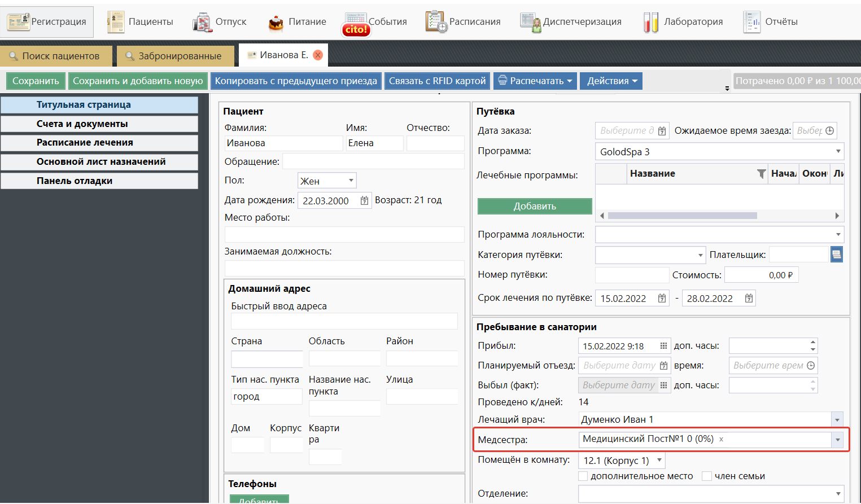Click Добавить under Лечебные программы
The image size is (861, 504).
coord(534,206)
